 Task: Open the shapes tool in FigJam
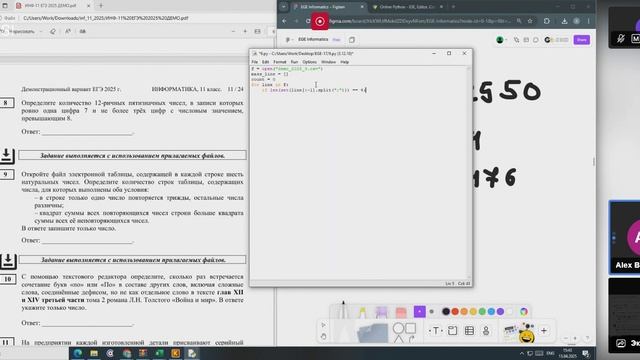pyautogui.click(x=404, y=333)
